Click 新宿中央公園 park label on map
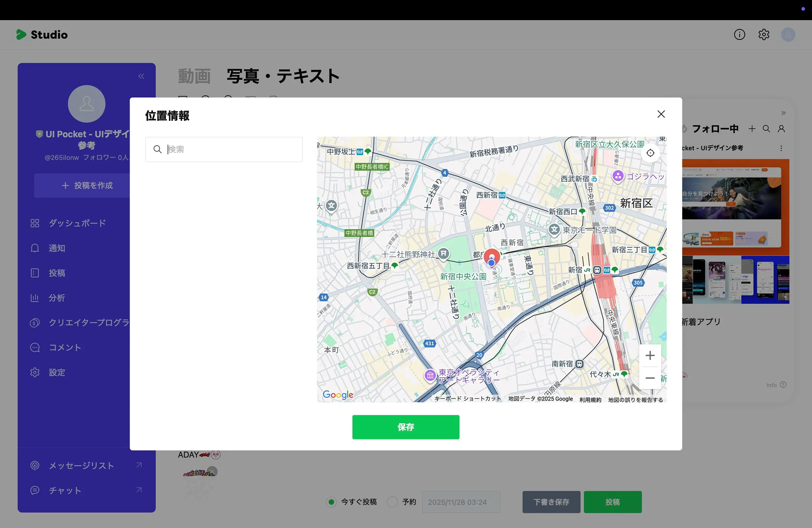812x528 pixels. (x=463, y=276)
